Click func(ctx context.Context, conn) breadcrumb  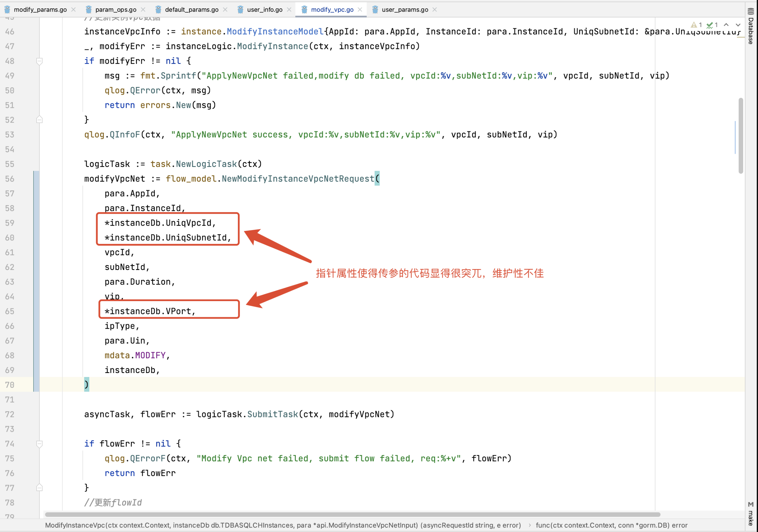[612, 525]
